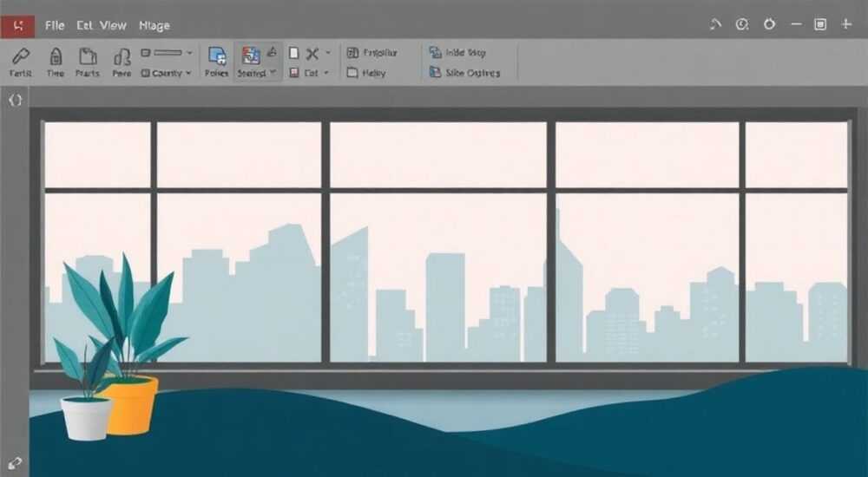Click the Pere ribbon icon
Screen dimensions: 868x477
pyautogui.click(x=122, y=62)
